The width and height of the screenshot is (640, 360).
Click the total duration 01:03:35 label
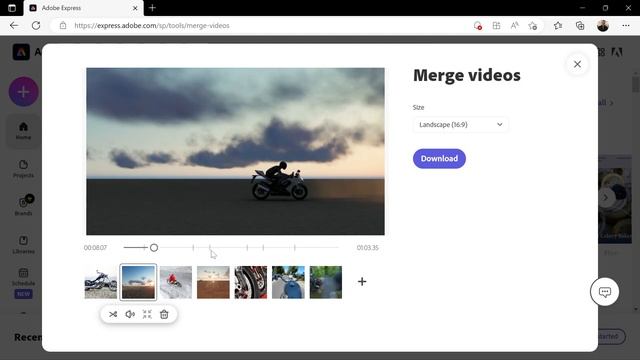(367, 248)
